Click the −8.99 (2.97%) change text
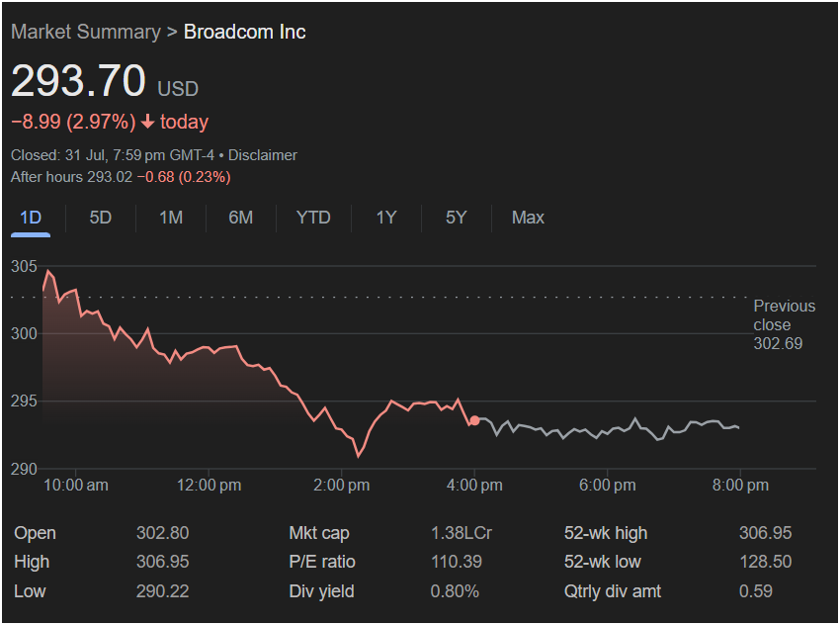 click(73, 122)
